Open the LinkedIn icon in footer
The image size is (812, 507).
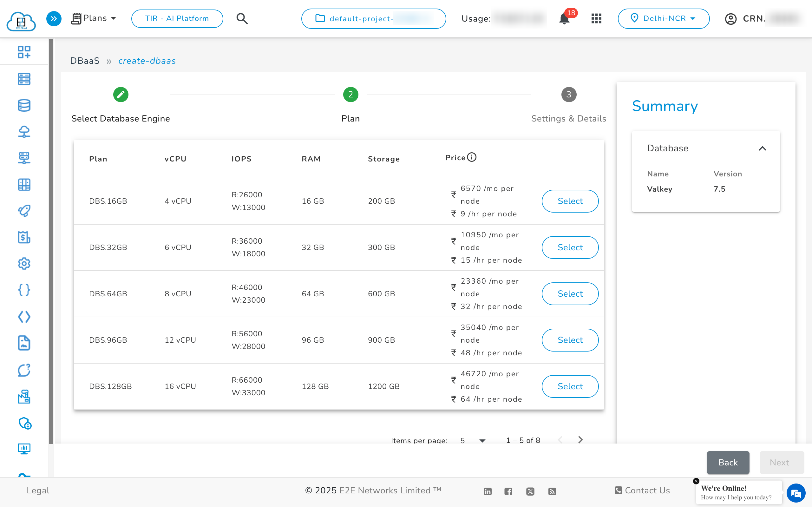click(x=488, y=491)
